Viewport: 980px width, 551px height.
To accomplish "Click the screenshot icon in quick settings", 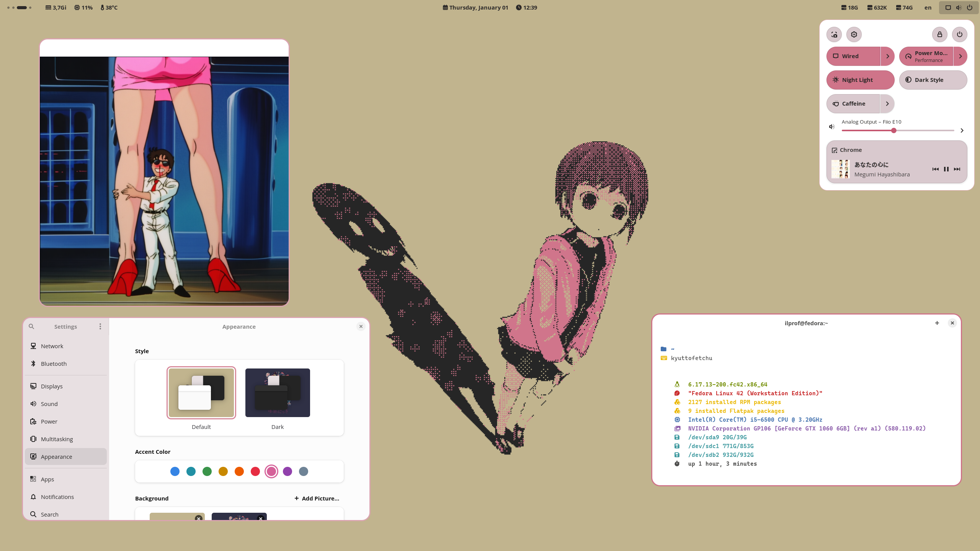I will click(x=834, y=34).
